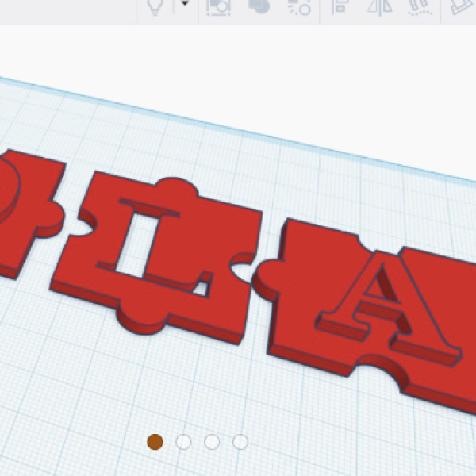Select the Mirror tool icon
The width and height of the screenshot is (476, 476).
[380, 6]
